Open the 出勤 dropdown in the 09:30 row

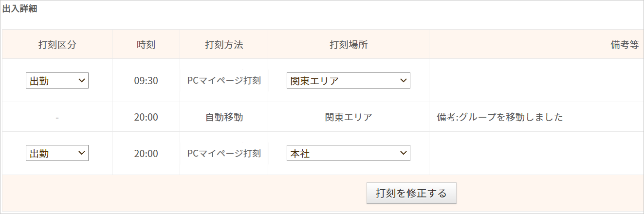57,81
